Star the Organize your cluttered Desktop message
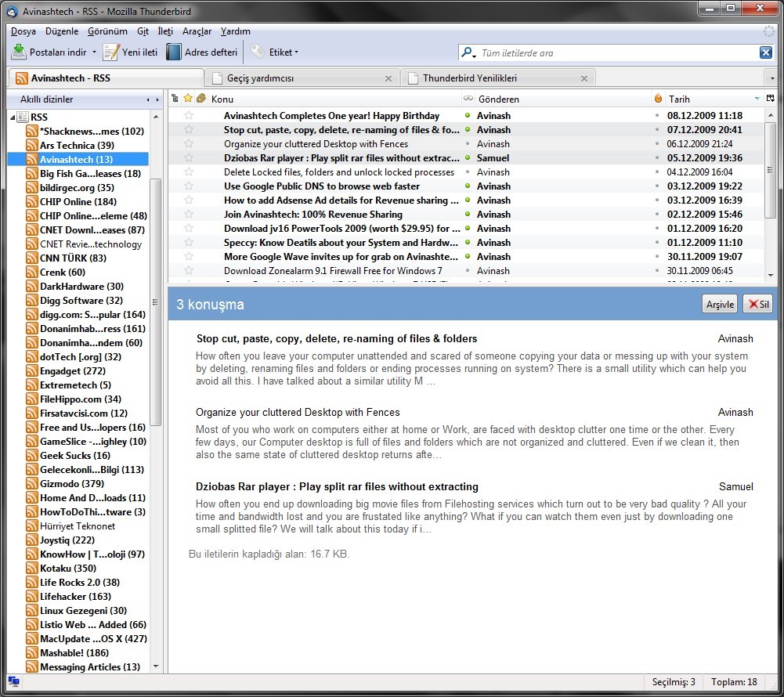This screenshot has width=784, height=697. [x=189, y=143]
